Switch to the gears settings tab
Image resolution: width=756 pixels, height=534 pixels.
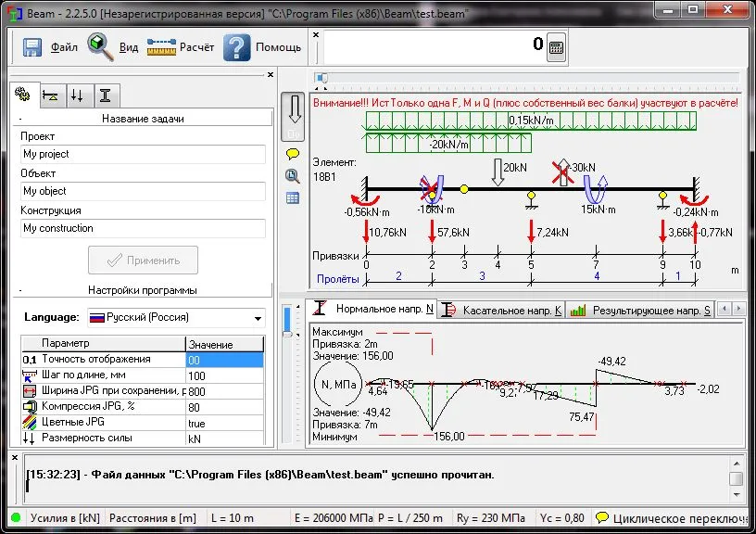pos(21,95)
